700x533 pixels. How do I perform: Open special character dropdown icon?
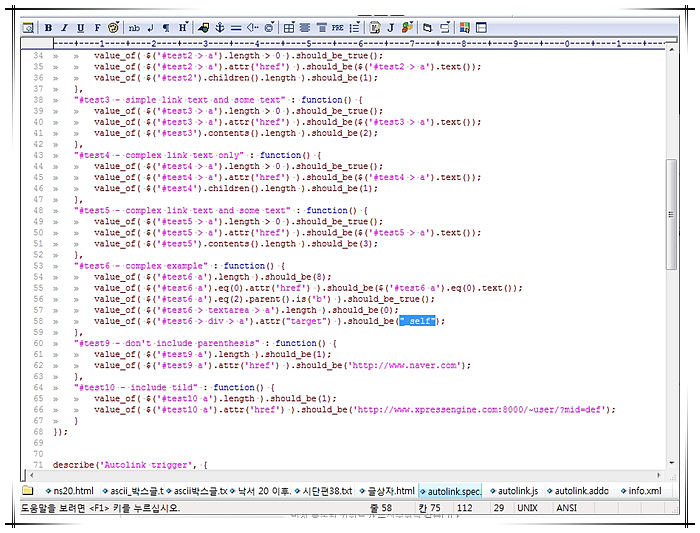click(269, 28)
